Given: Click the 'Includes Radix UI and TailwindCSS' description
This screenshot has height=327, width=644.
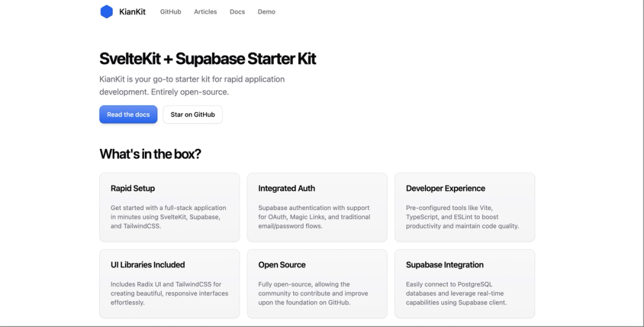Looking at the screenshot, I should 169,293.
